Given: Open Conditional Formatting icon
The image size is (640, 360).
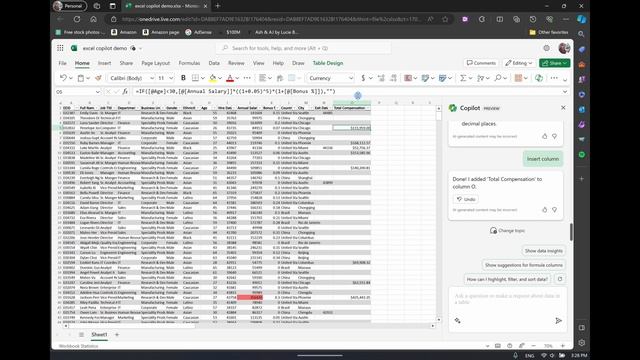Looking at the screenshot, I should (x=408, y=78).
